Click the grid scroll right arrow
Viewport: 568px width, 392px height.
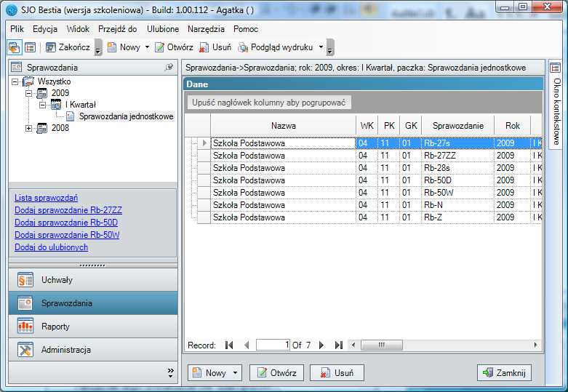point(535,345)
